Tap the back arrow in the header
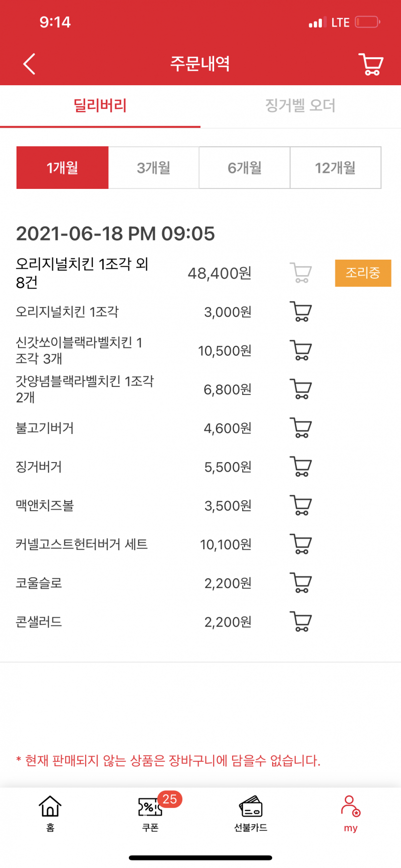The image size is (401, 868). pyautogui.click(x=29, y=64)
